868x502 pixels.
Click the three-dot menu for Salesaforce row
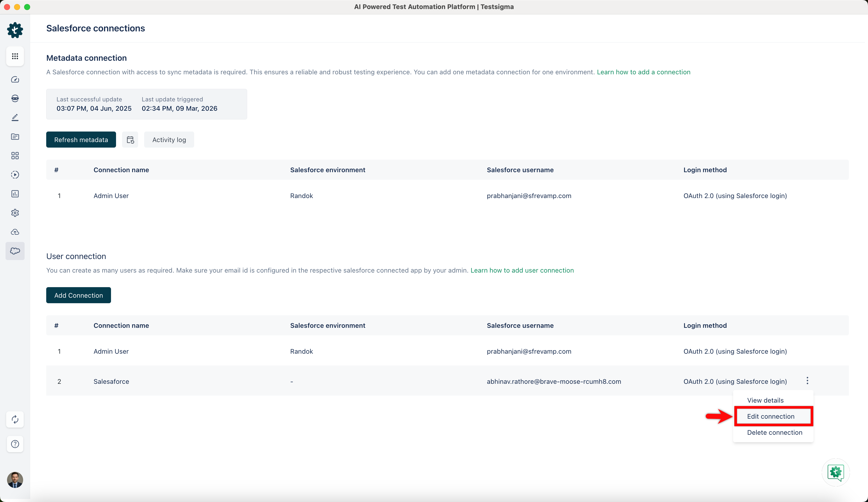[807, 381]
